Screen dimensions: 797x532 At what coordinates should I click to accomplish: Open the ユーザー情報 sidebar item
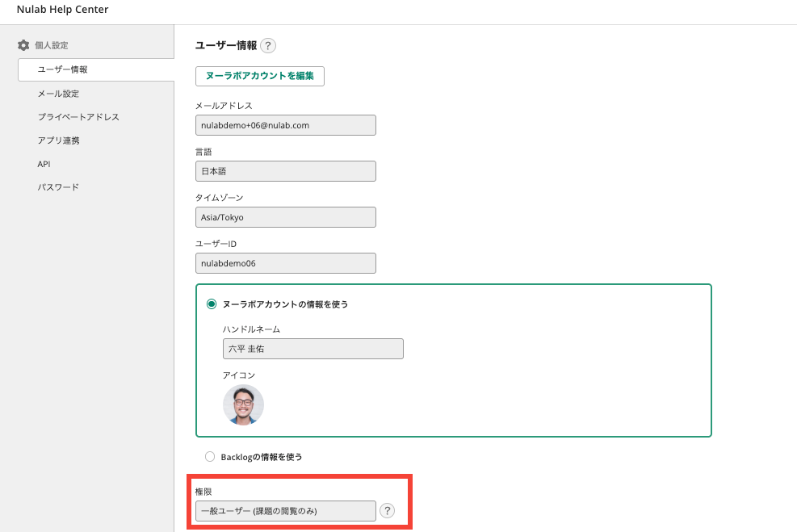[x=95, y=69]
